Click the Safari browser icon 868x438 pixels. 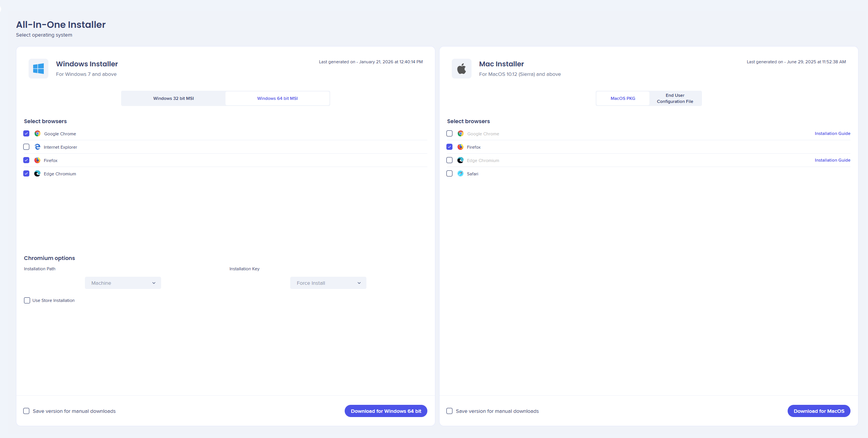point(460,173)
